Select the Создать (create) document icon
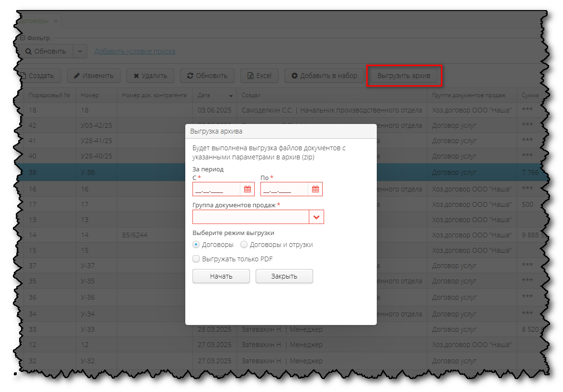The height and width of the screenshot is (392, 563). click(23, 75)
